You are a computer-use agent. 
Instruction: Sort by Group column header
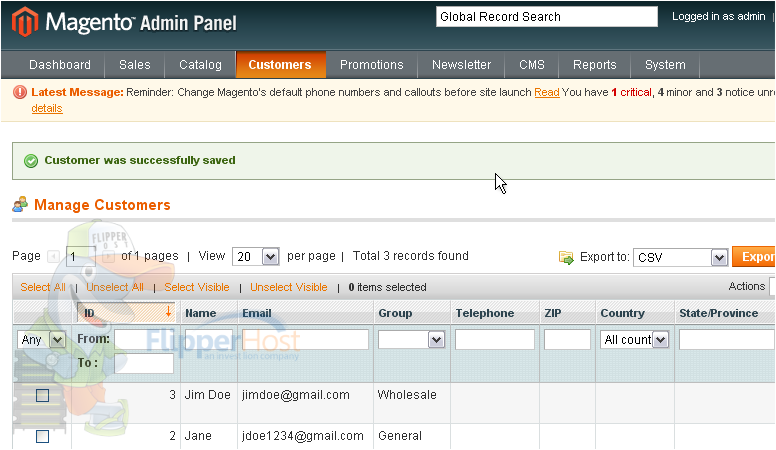point(395,313)
